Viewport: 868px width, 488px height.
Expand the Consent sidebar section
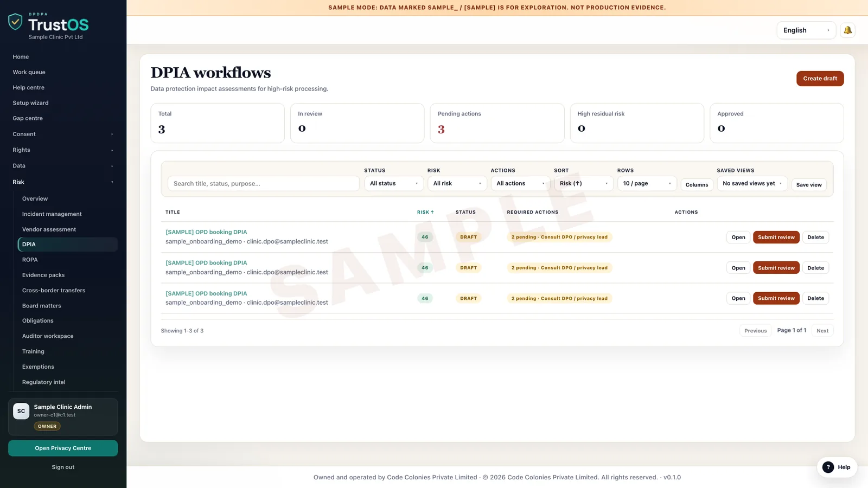pos(63,134)
